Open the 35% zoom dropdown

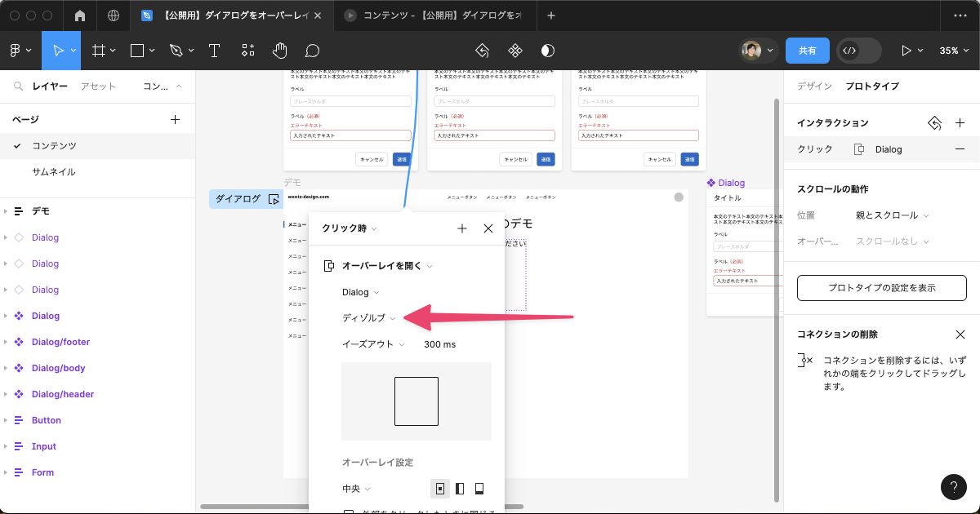(952, 51)
